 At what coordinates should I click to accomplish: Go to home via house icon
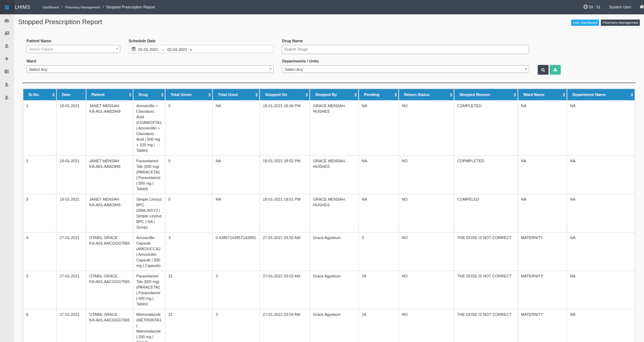coord(641,7)
